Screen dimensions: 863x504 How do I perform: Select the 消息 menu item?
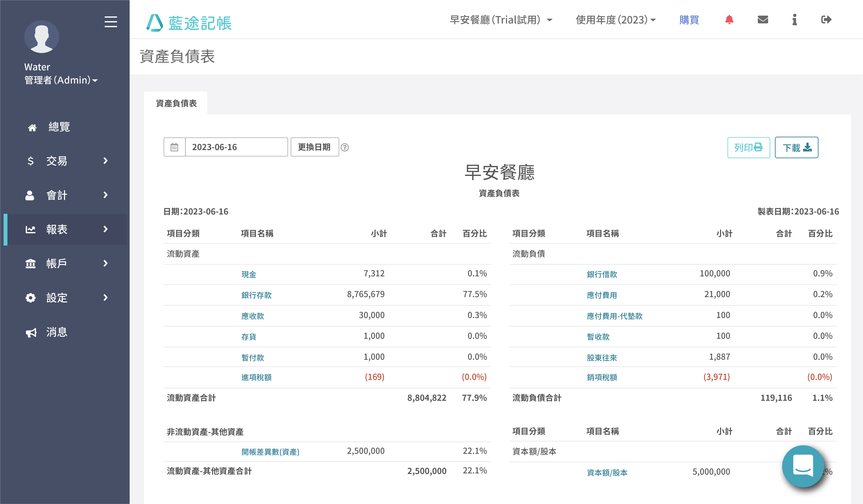57,332
